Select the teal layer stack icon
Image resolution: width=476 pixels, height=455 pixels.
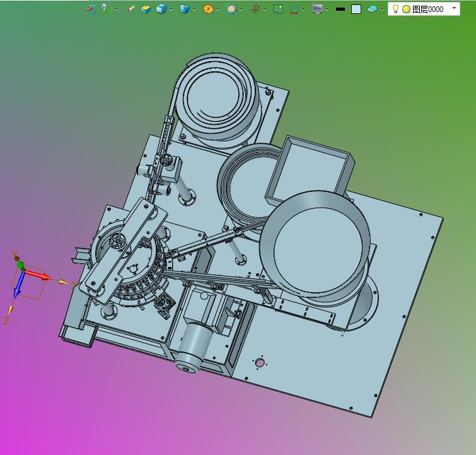(x=372, y=9)
